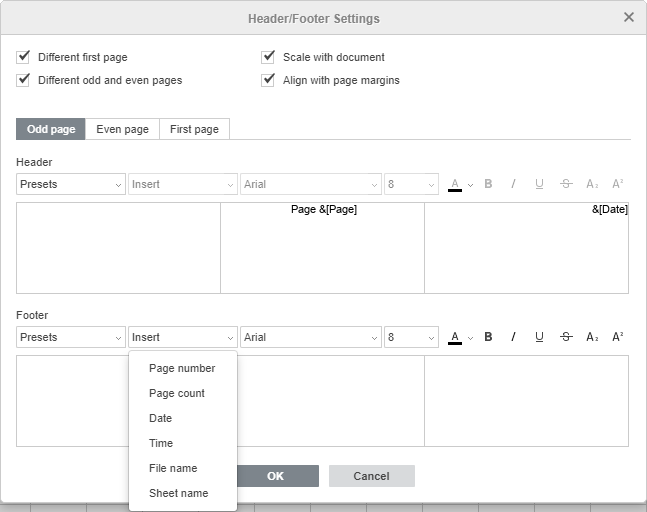This screenshot has width=647, height=512.
Task: Apply Superscript in the footer toolbar
Action: [x=618, y=337]
